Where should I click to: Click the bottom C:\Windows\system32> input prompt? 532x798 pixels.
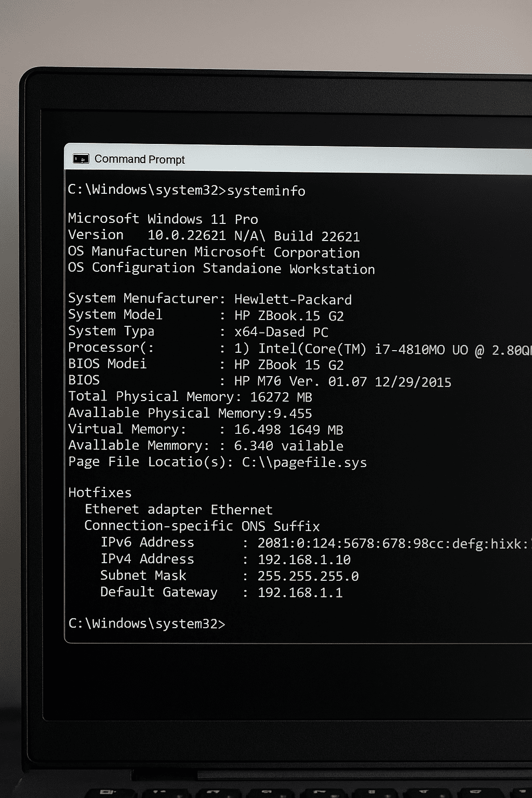coord(147,623)
